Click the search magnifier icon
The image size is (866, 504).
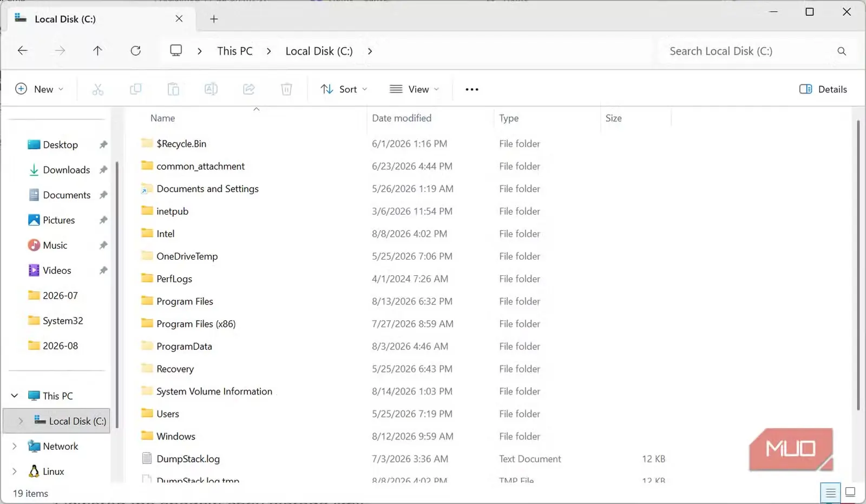pyautogui.click(x=842, y=51)
